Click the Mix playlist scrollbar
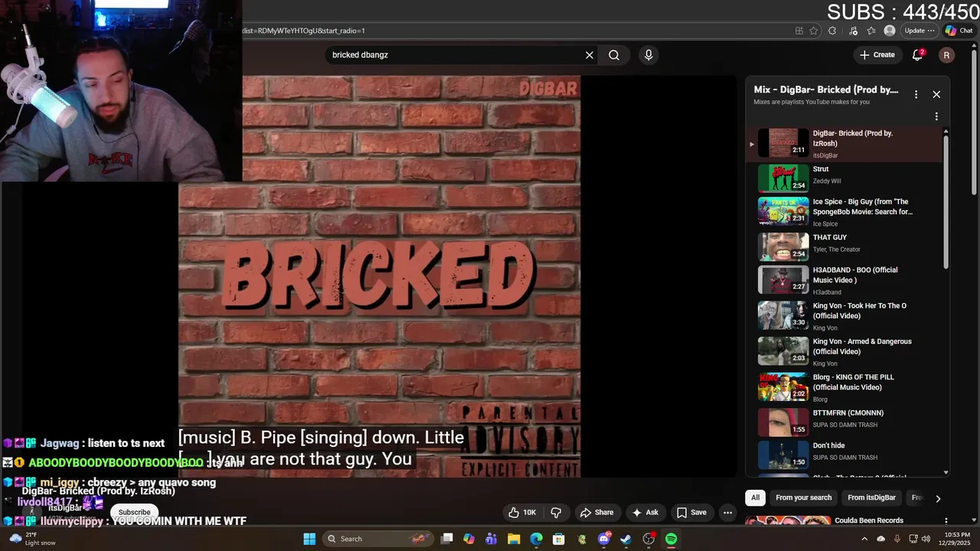980x551 pixels. click(946, 201)
